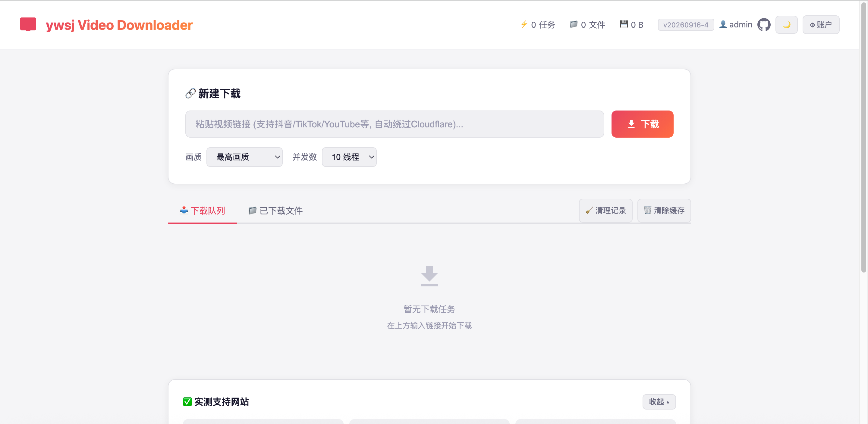The image size is (868, 424).
Task: Click the 清理记录 button
Action: point(605,210)
